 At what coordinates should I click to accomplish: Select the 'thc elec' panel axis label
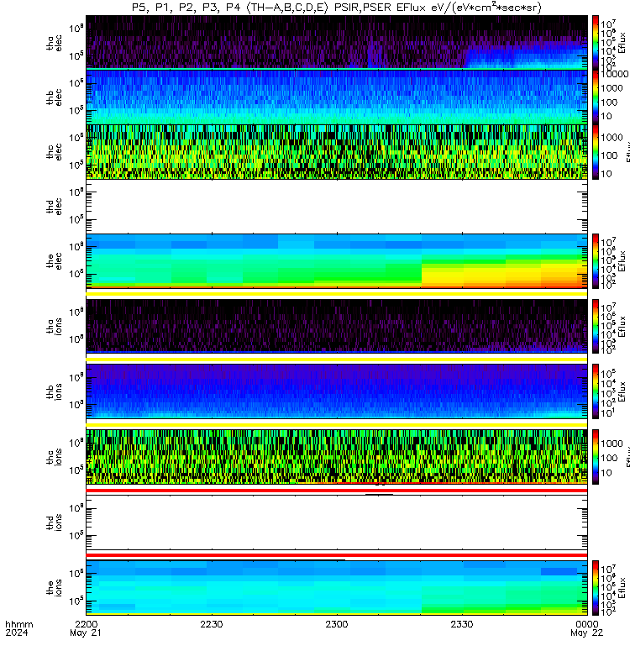55,152
